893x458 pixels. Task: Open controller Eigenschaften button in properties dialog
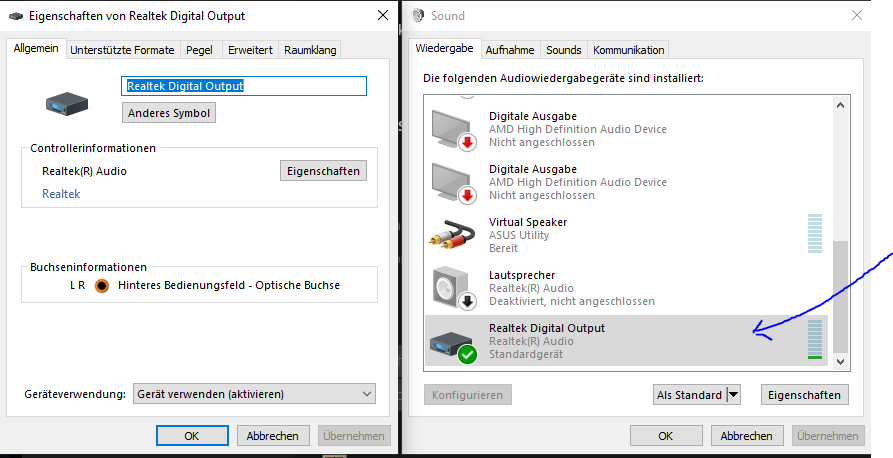pyautogui.click(x=323, y=171)
